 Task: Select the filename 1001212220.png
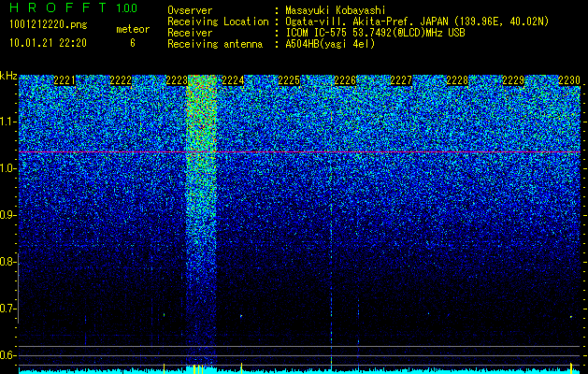49,25
